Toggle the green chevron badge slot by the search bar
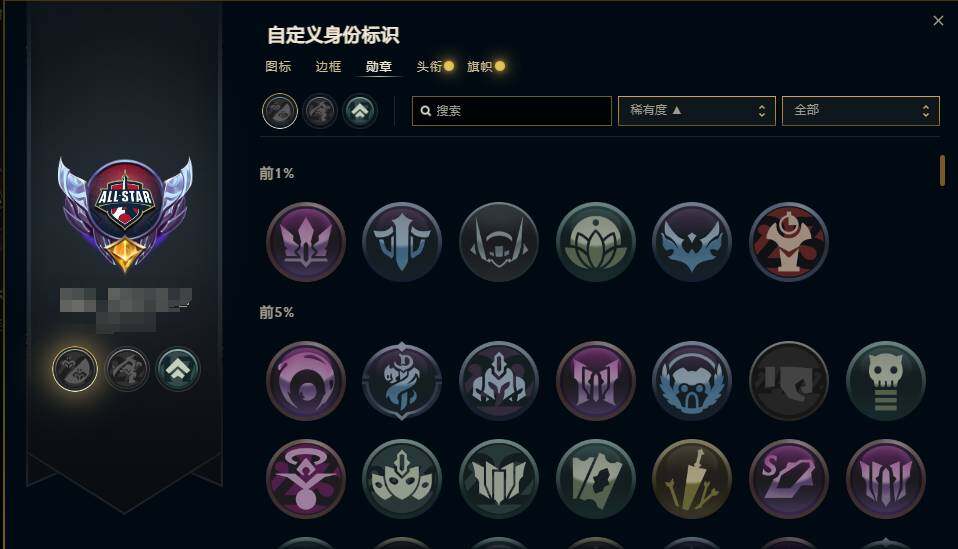Screen dimensions: 958x549 (x=360, y=111)
